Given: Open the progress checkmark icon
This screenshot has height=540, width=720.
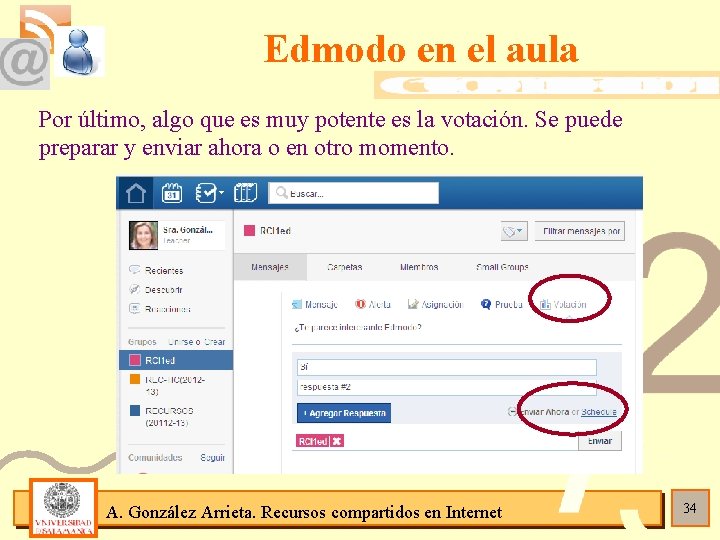Looking at the screenshot, I should (206, 193).
